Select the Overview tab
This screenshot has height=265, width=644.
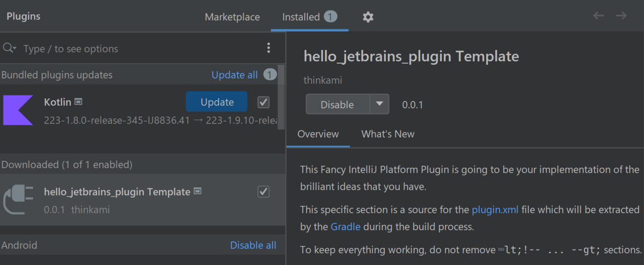pos(318,134)
